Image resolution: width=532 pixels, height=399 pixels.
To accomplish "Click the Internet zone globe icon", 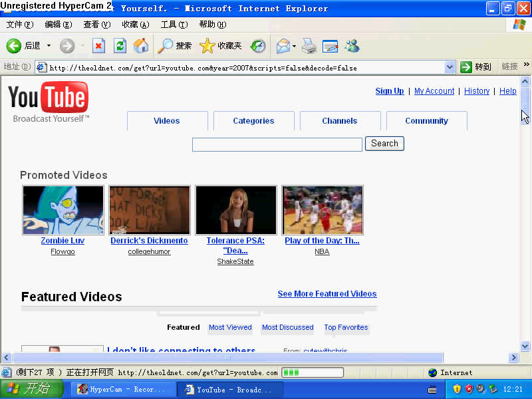I will 433,372.
